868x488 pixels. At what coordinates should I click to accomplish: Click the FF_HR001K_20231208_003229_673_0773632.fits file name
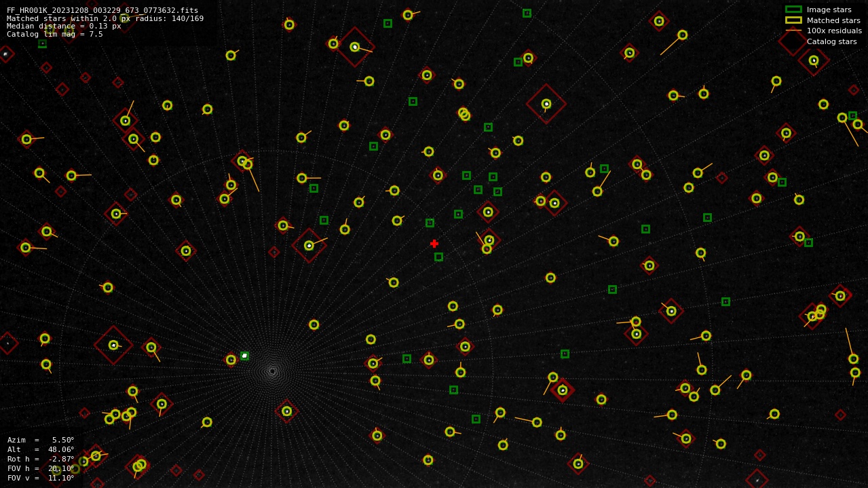coord(102,10)
